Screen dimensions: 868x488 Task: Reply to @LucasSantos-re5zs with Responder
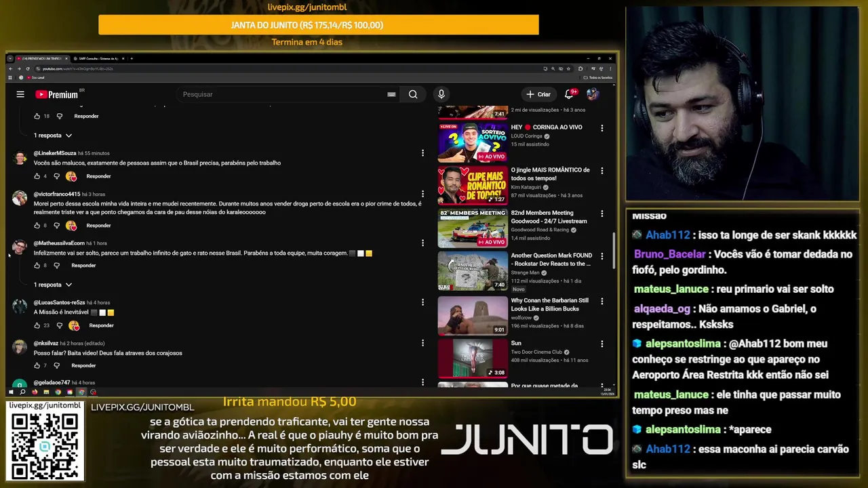pyautogui.click(x=101, y=325)
